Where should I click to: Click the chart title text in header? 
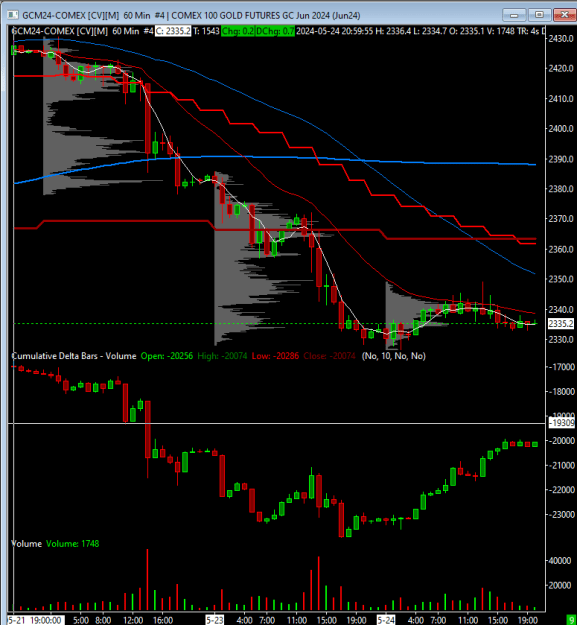pyautogui.click(x=191, y=16)
